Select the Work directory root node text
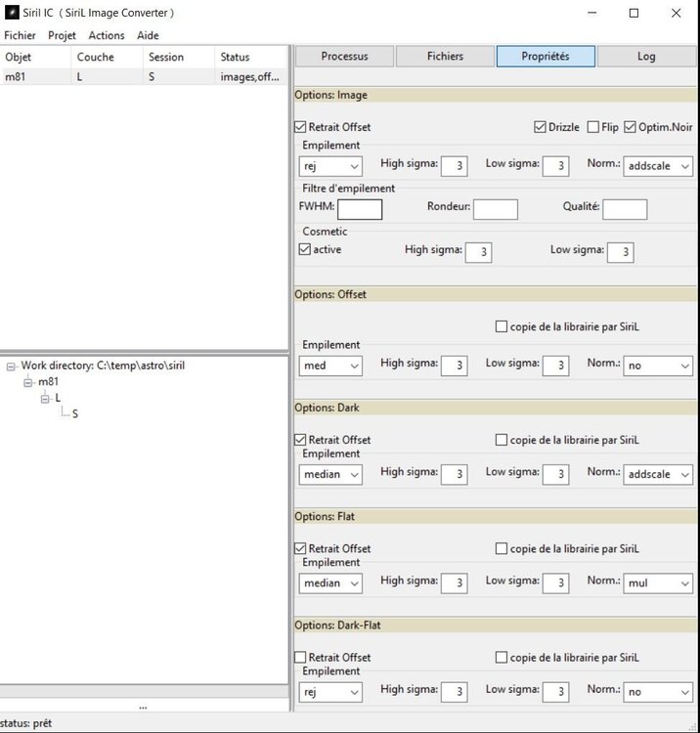This screenshot has width=700, height=733. [103, 366]
